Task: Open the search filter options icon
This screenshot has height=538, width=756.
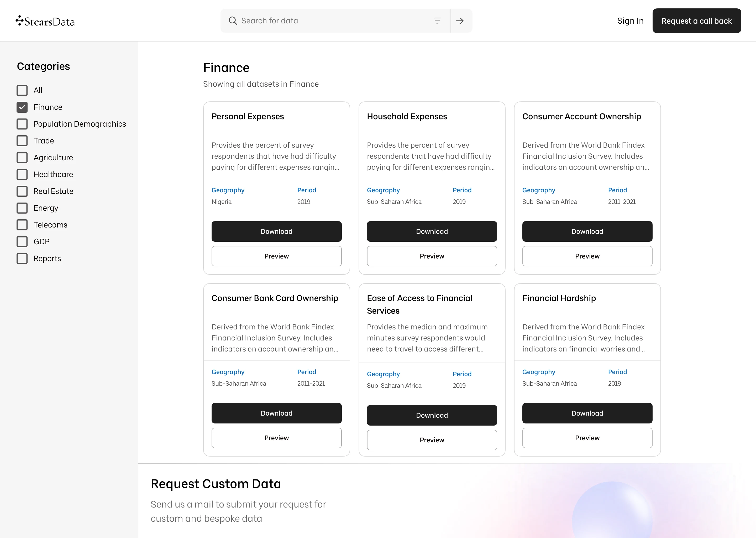Action: tap(437, 21)
